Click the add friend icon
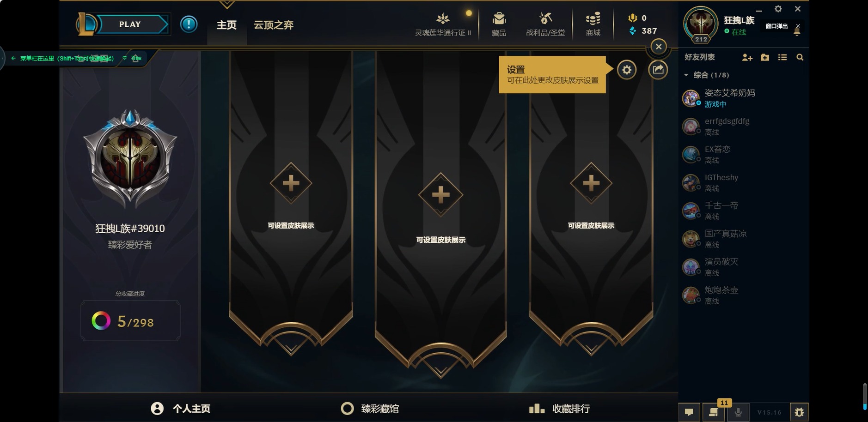The image size is (868, 422). [747, 57]
